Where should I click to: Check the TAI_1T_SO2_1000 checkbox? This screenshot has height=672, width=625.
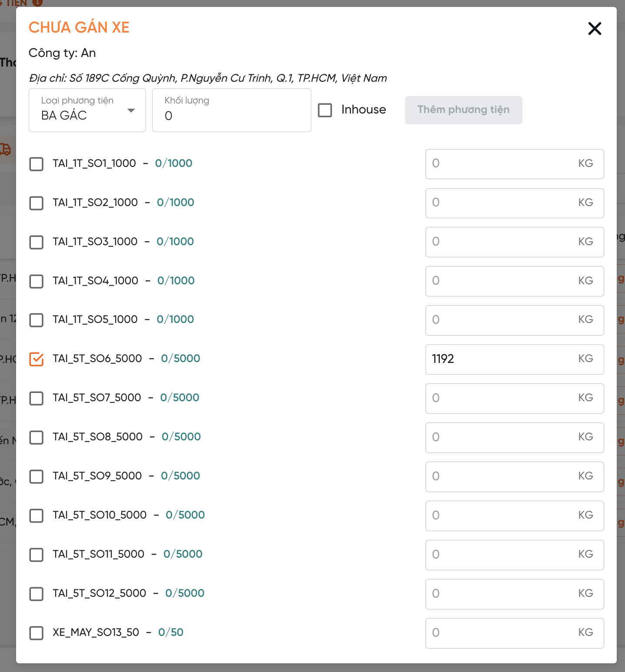click(37, 203)
